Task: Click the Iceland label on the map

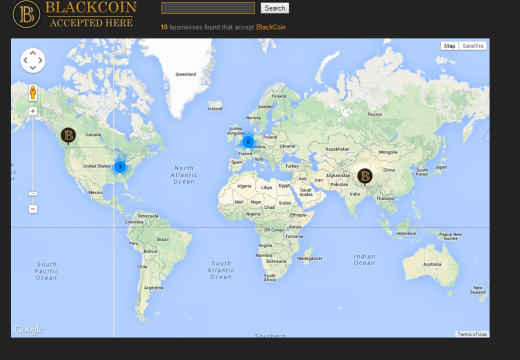Action: point(215,109)
